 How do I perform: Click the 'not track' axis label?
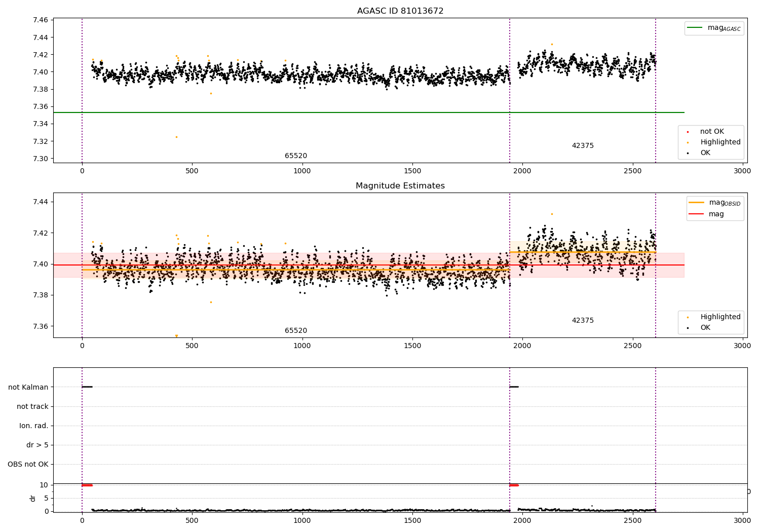(x=32, y=406)
